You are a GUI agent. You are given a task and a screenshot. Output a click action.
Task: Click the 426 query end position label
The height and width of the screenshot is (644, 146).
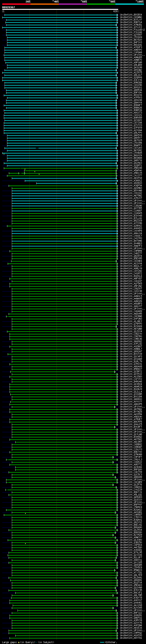click(115, 11)
